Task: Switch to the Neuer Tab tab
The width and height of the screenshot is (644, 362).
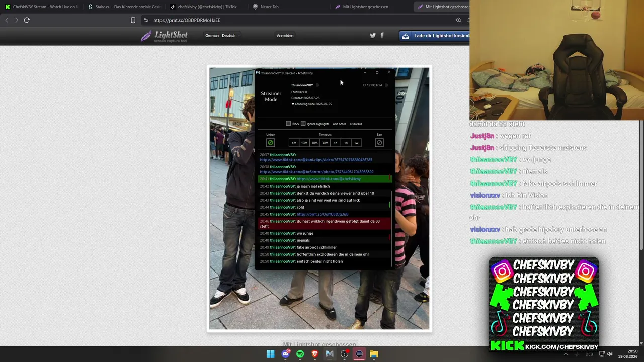Action: pyautogui.click(x=289, y=7)
